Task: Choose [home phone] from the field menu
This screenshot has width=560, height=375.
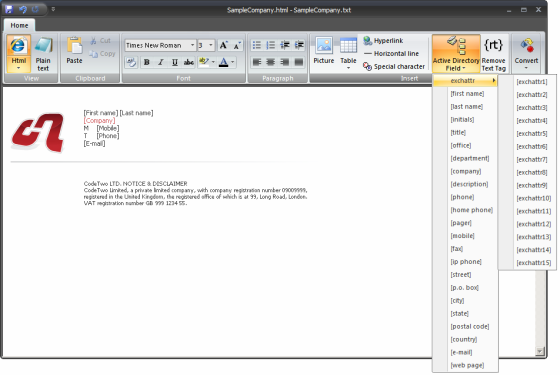Action: 471,210
